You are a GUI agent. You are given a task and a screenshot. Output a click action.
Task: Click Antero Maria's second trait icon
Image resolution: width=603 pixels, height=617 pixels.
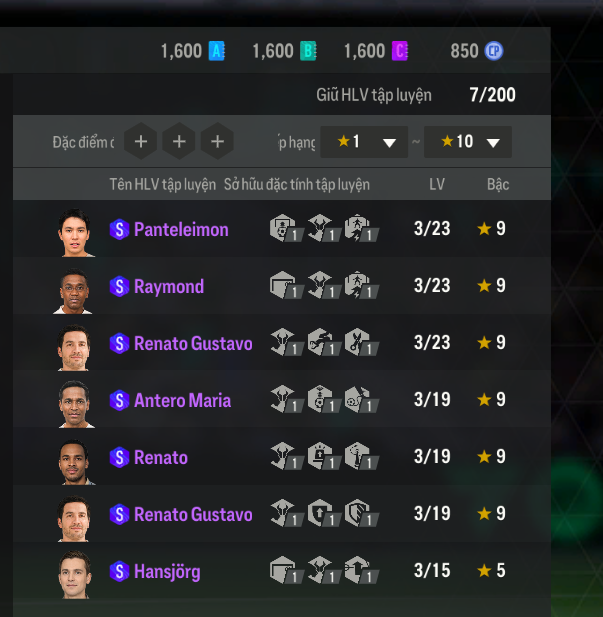(x=324, y=399)
